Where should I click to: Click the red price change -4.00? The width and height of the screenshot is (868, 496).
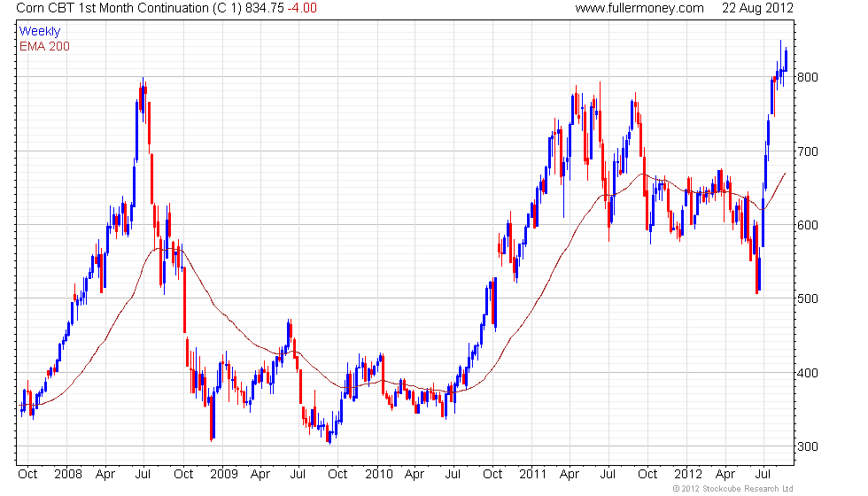[x=302, y=8]
